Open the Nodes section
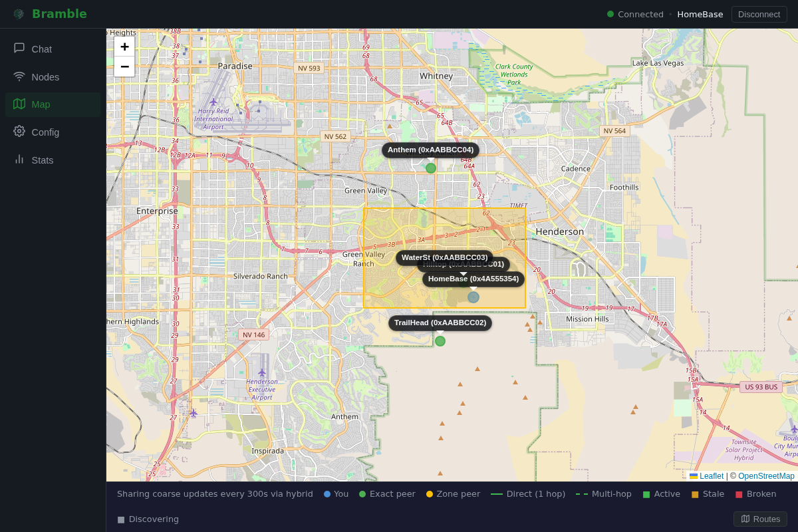798x532 pixels. (53, 77)
